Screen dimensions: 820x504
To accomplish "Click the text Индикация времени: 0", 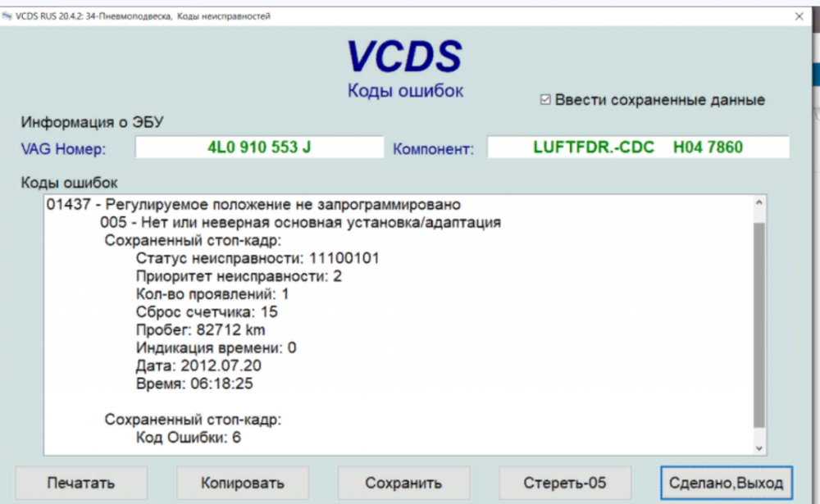I will [216, 347].
